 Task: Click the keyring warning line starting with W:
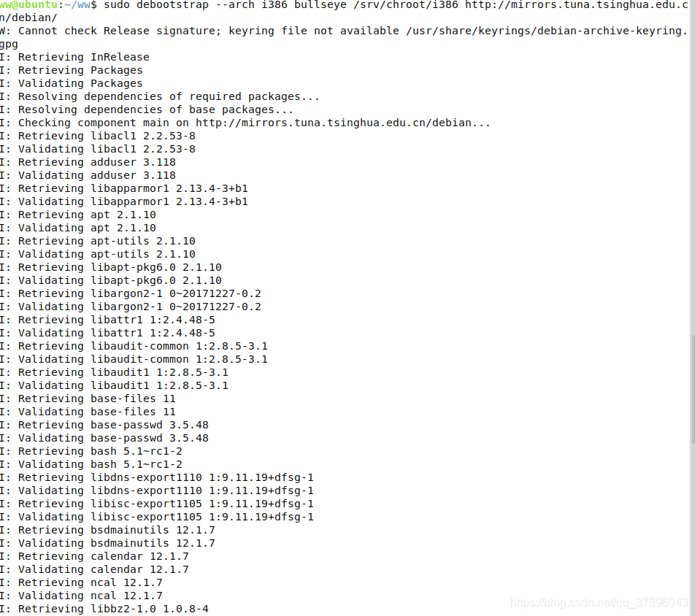(344, 37)
